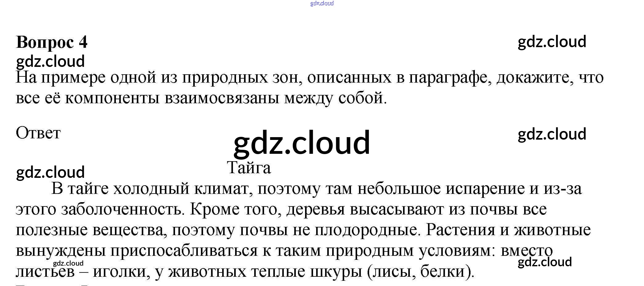Click the gdz.cloud watermark directly under 'Вопрос 4'
The height and width of the screenshot is (286, 644).
pyautogui.click(x=50, y=61)
